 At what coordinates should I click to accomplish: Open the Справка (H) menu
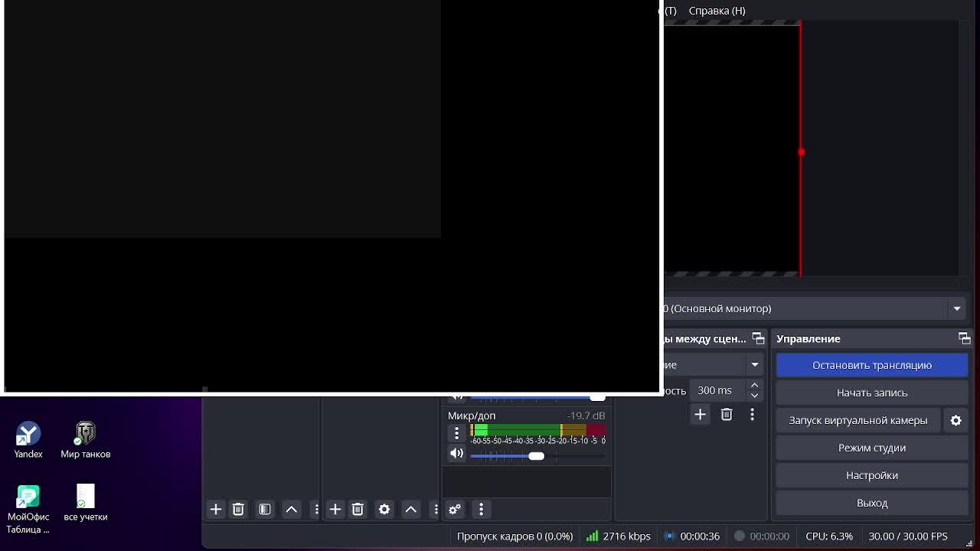tap(717, 11)
